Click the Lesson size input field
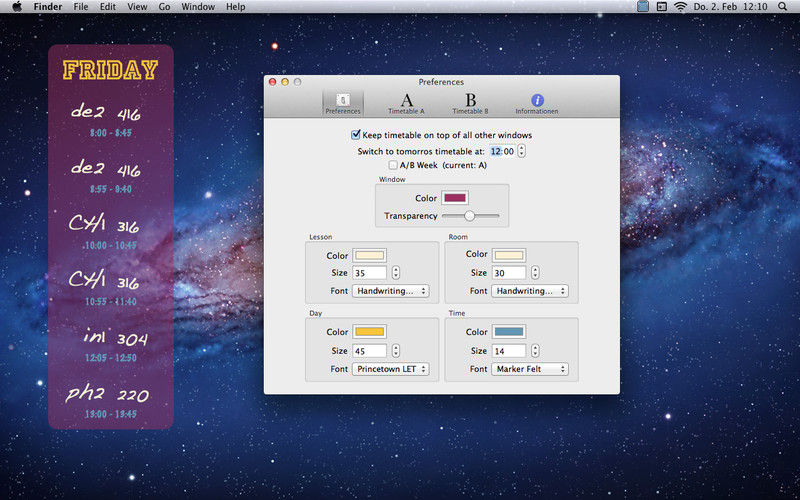800x500 pixels. 369,272
